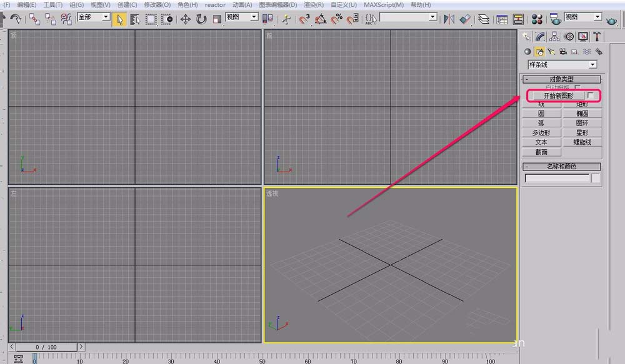This screenshot has width=625, height=364.
Task: Select the Space Warps waves icon
Action: [587, 52]
